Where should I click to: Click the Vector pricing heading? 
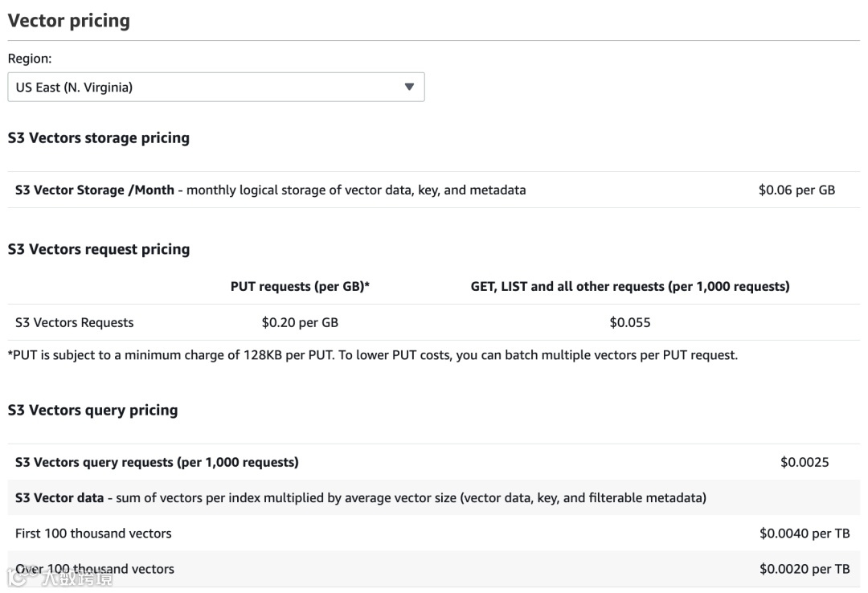tap(68, 21)
